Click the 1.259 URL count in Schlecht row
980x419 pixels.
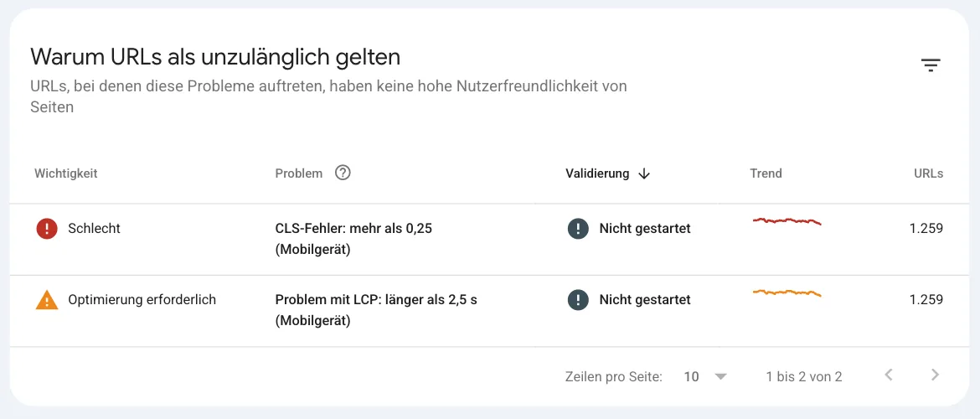tap(926, 229)
